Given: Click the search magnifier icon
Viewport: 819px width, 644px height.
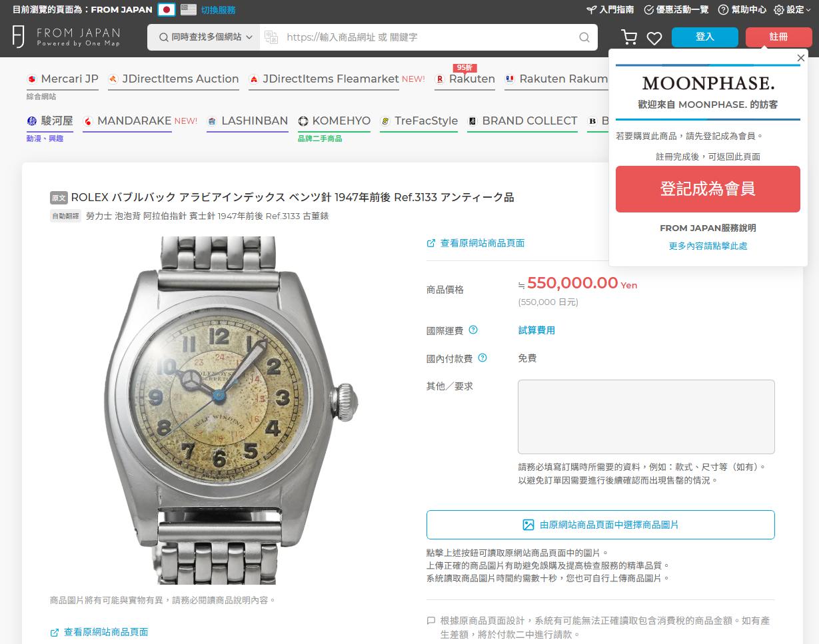Looking at the screenshot, I should tap(584, 37).
